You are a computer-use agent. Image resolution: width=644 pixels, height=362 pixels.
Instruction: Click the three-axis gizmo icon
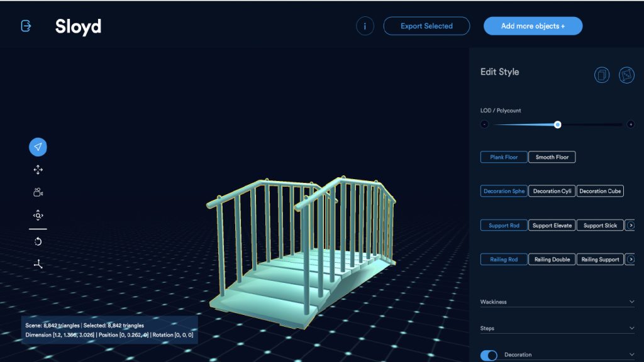pos(38,264)
